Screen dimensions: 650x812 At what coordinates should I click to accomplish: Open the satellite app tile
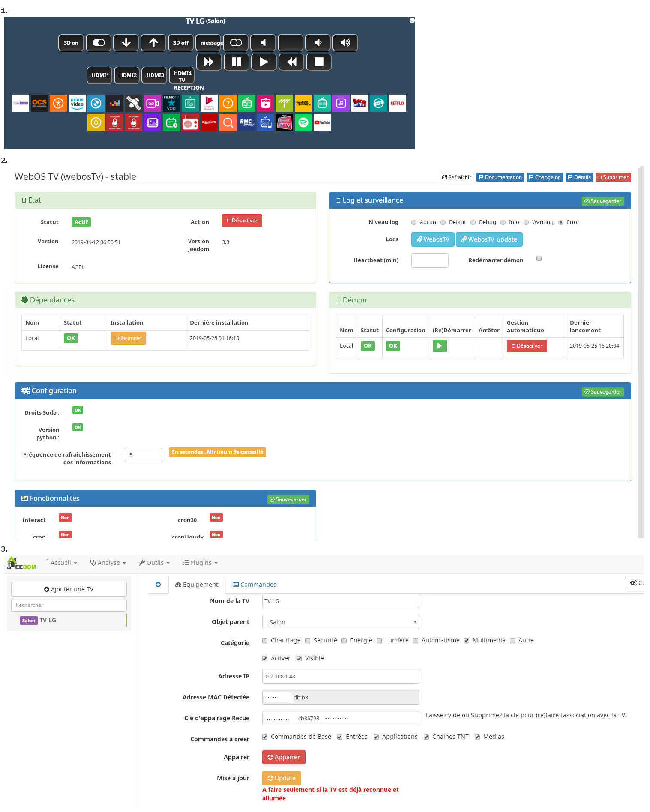click(134, 103)
